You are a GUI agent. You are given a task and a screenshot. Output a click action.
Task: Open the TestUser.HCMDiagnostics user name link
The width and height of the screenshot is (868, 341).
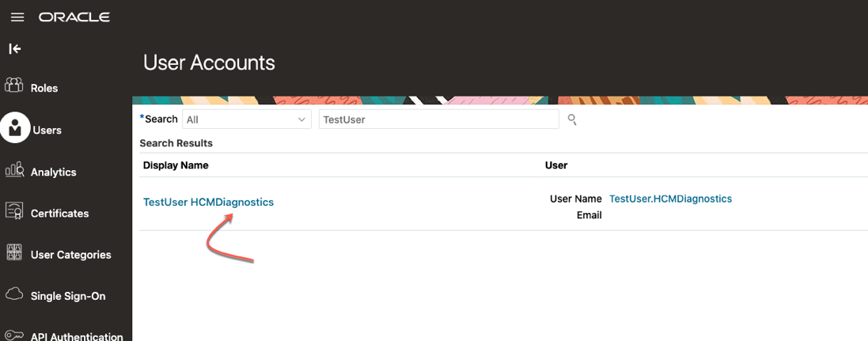tap(670, 199)
